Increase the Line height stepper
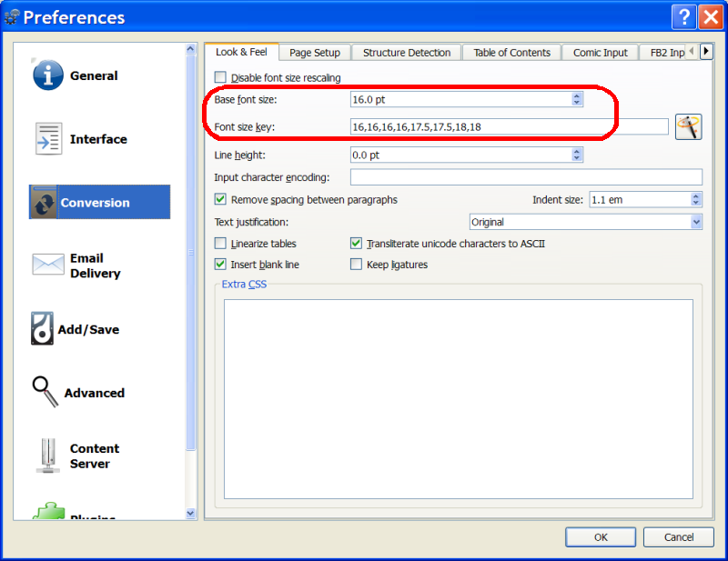 point(577,151)
